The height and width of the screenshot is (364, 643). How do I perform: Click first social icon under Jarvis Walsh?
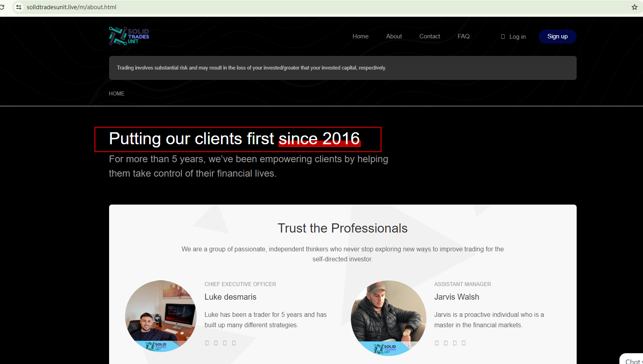click(437, 343)
